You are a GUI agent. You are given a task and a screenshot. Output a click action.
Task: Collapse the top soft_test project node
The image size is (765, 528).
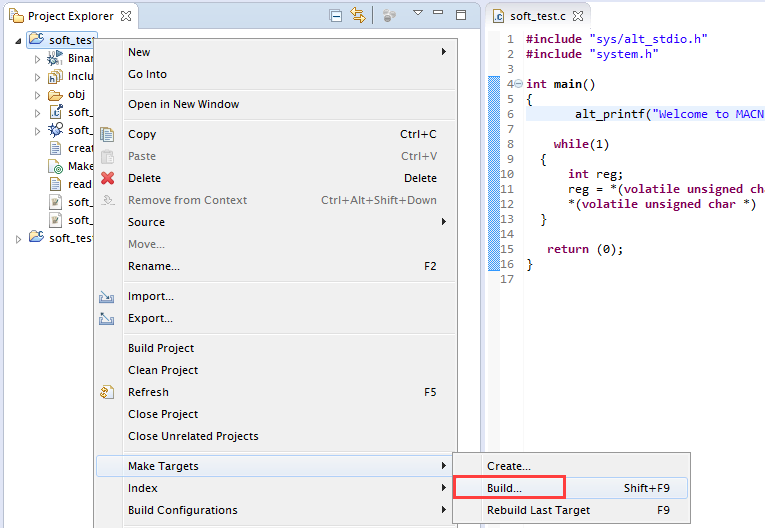[18, 41]
